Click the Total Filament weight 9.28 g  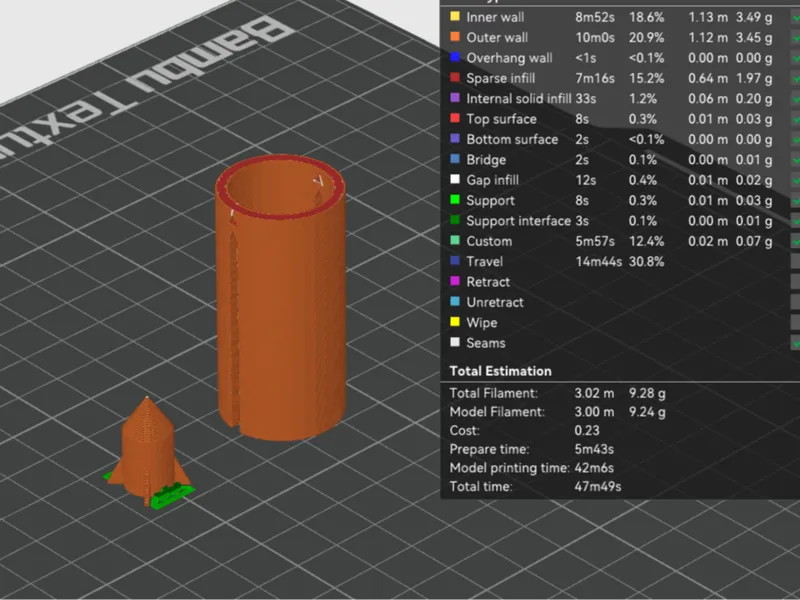point(647,393)
